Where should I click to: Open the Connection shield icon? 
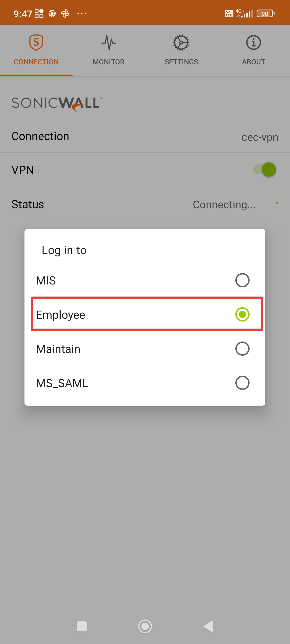(36, 43)
